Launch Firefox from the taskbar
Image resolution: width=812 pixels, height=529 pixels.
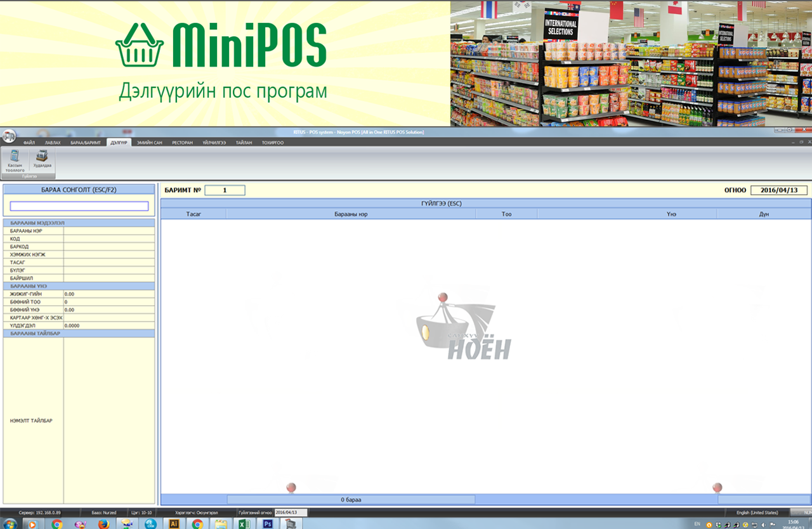[103, 524]
